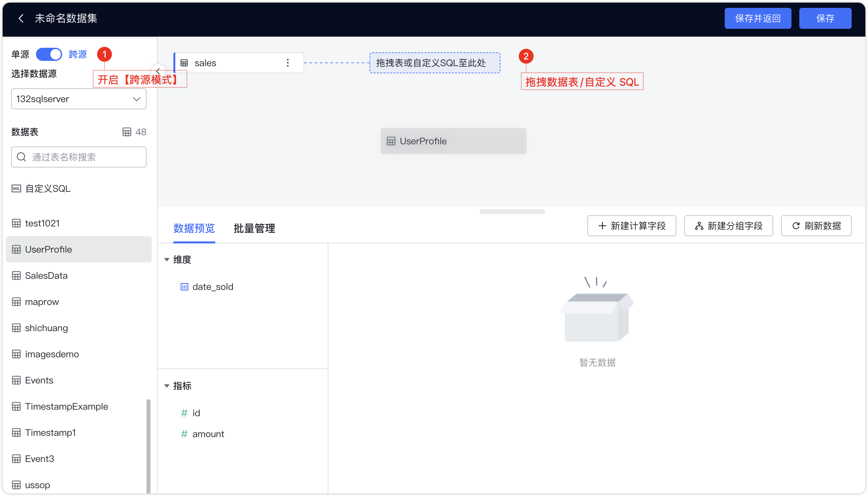Click the 未命名数据集 title
This screenshot has width=868, height=496.
click(x=66, y=18)
